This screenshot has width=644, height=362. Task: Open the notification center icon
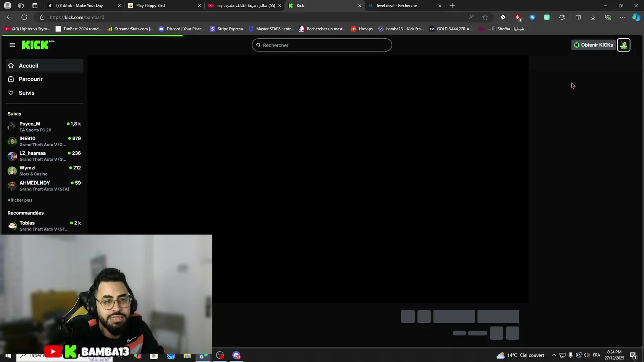click(x=633, y=355)
